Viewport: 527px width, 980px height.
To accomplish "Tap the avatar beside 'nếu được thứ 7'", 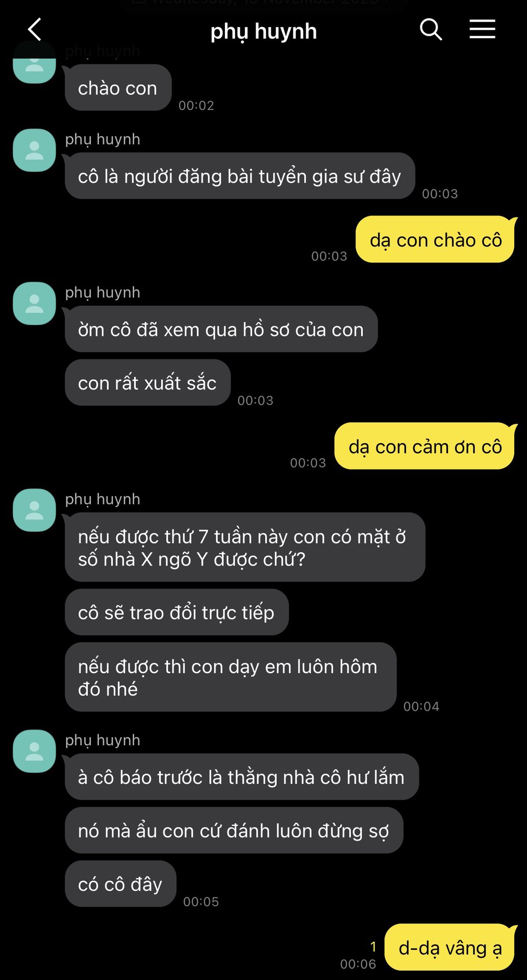I will 34,510.
